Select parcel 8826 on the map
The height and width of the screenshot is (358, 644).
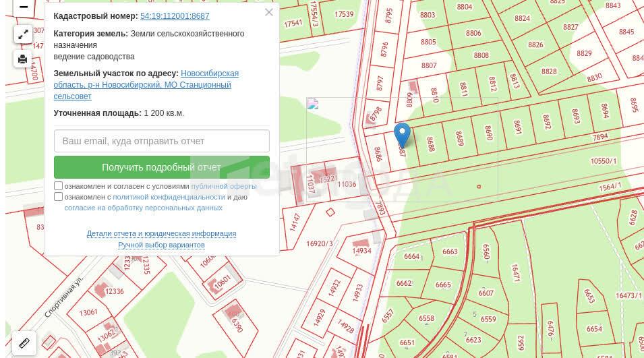535,44
